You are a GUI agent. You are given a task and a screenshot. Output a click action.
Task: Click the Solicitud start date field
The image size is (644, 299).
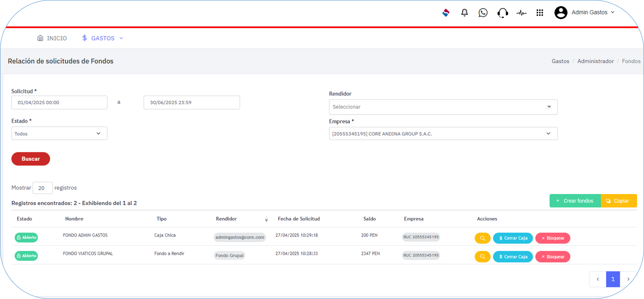coord(59,102)
